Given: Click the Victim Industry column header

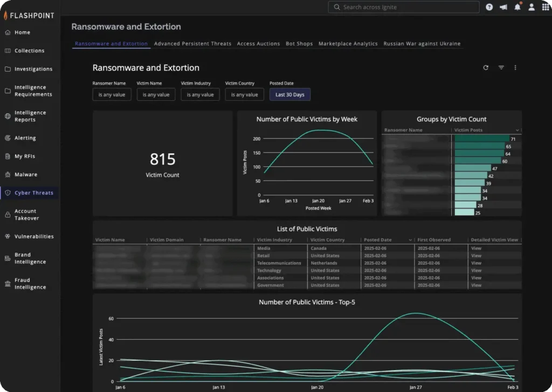Looking at the screenshot, I should tap(274, 240).
